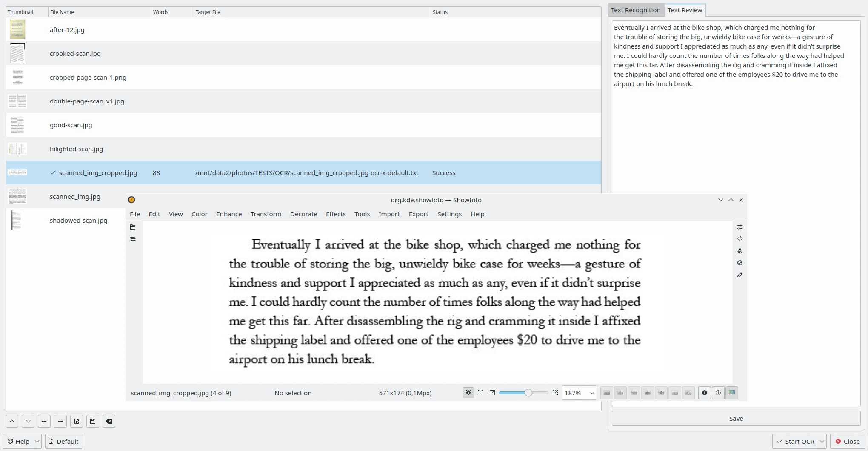Image resolution: width=868 pixels, height=451 pixels.
Task: Toggle the color-managed view monitor icon
Action: [x=732, y=393]
